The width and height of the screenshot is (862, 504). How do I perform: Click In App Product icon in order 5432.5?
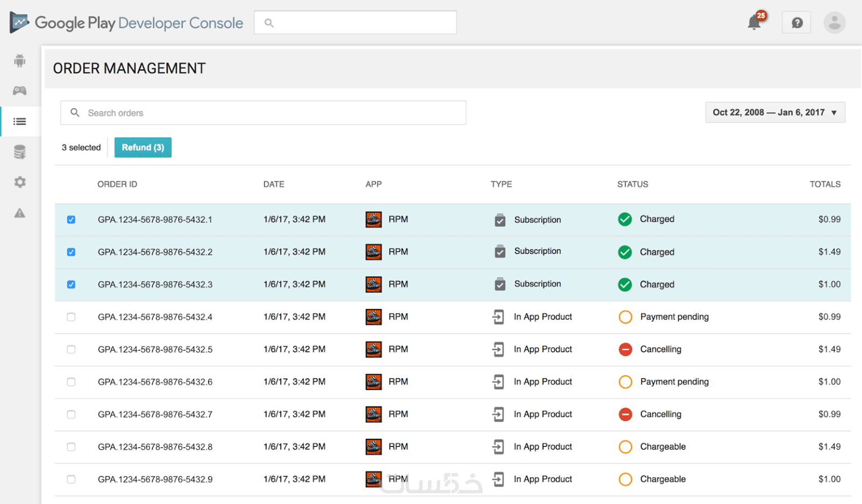498,349
